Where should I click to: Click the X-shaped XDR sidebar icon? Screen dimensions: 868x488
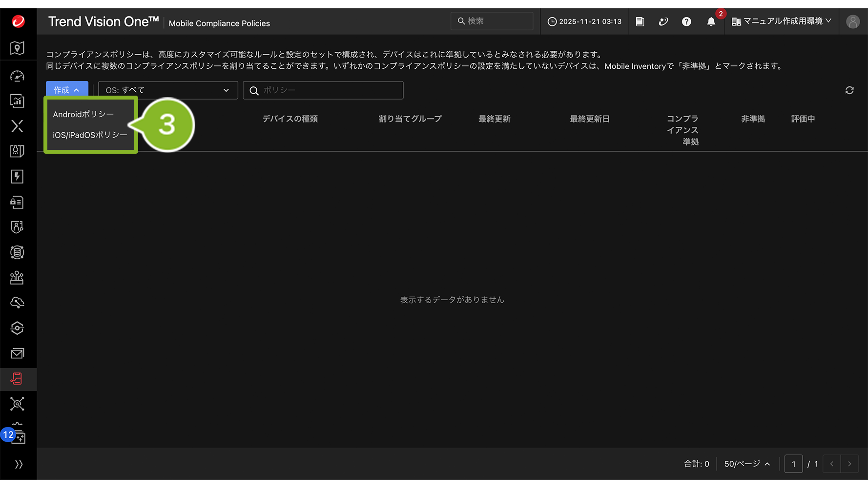18,126
